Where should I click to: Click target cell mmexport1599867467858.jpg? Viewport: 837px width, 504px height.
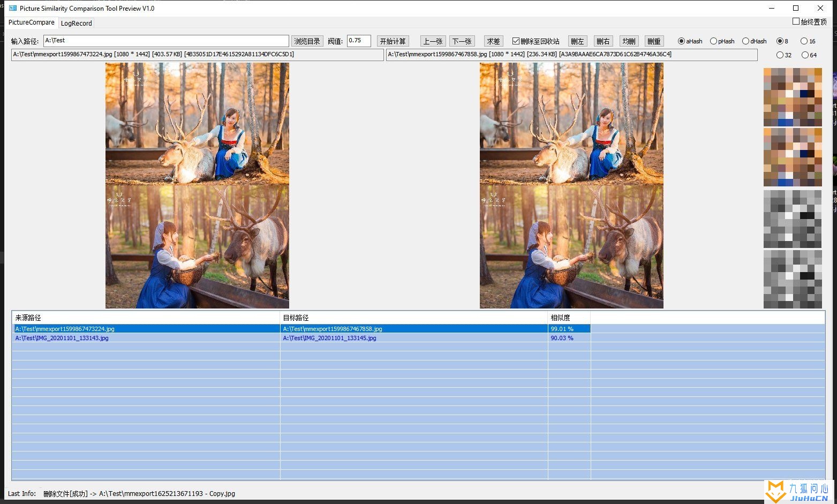(414, 329)
